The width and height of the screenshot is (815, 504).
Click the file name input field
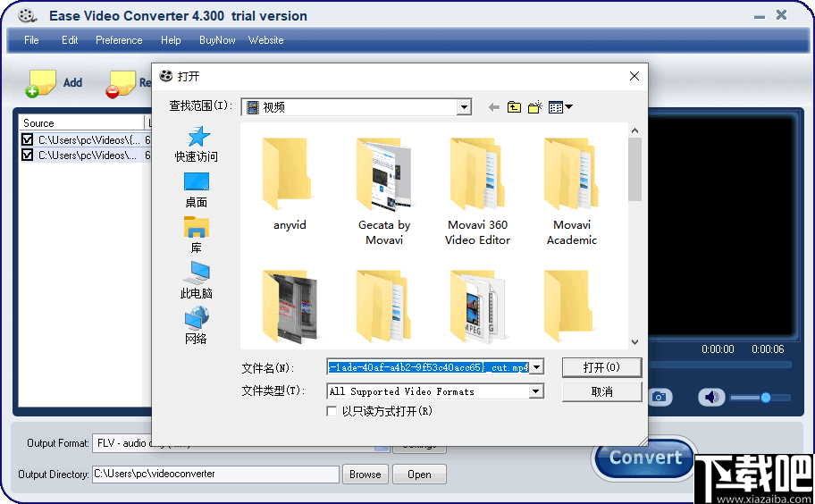pyautogui.click(x=429, y=367)
